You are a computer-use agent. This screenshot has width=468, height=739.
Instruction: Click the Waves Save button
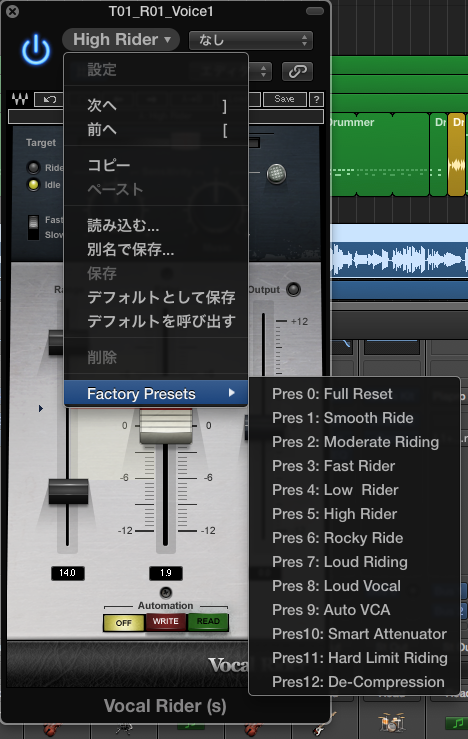[x=284, y=99]
